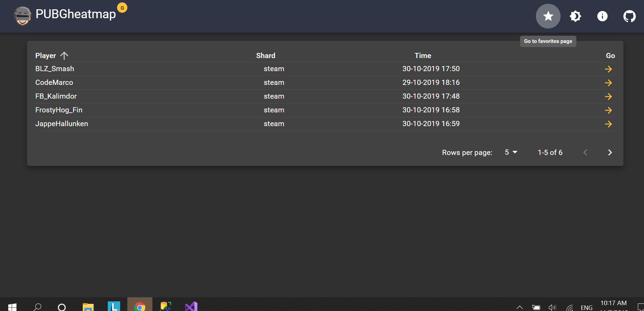Open Windows taskbar search
This screenshot has height=311, width=644.
click(37, 307)
